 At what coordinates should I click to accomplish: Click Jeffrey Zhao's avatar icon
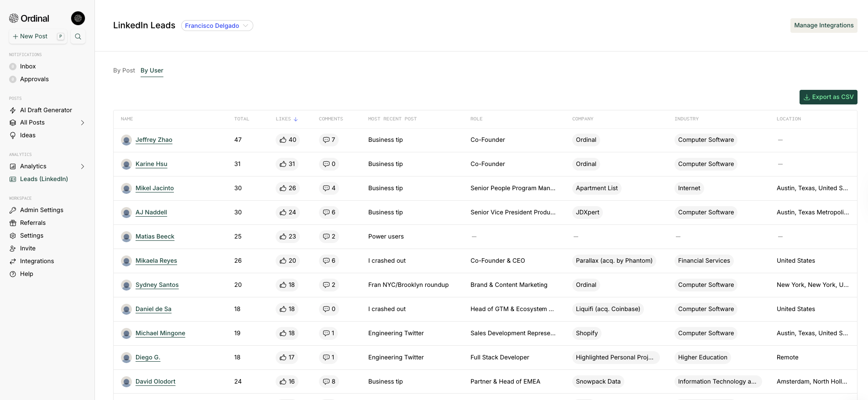126,140
